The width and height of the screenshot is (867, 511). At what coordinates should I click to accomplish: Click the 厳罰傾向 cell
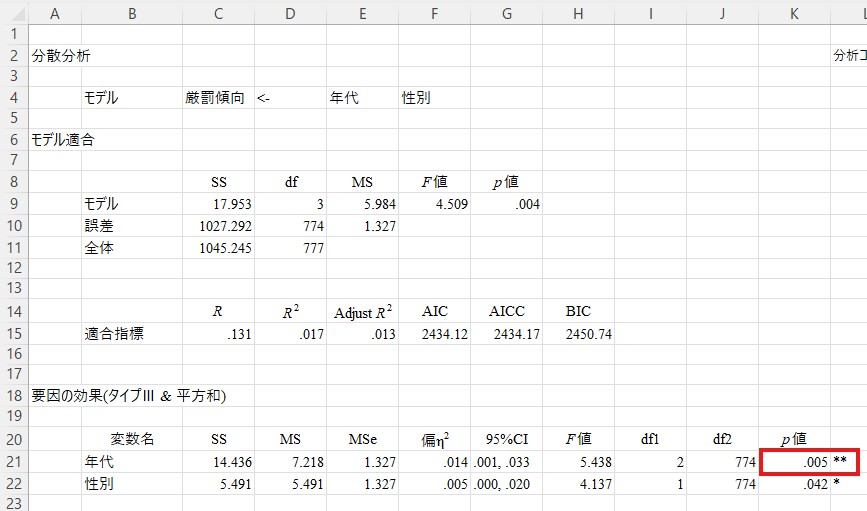(x=215, y=98)
